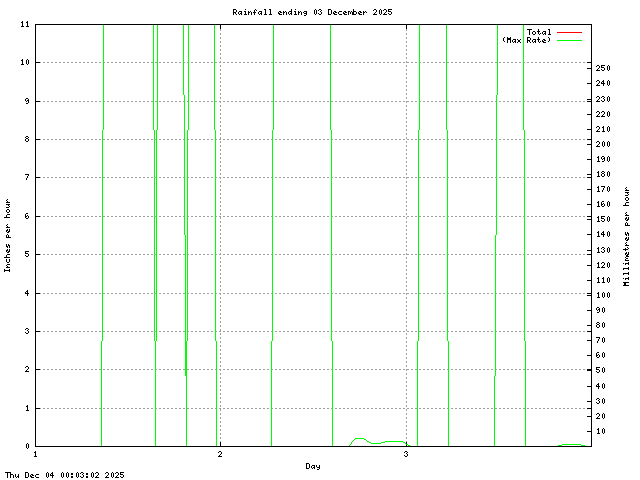Click the x-axis tick label '1'
The width and height of the screenshot is (640, 480).
point(36,454)
